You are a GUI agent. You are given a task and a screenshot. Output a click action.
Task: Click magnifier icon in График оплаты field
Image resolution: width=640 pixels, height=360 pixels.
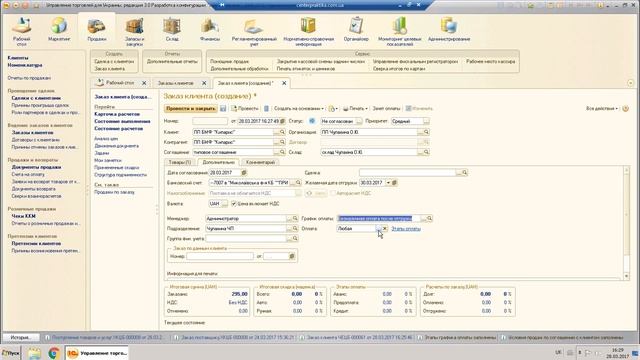(429, 219)
